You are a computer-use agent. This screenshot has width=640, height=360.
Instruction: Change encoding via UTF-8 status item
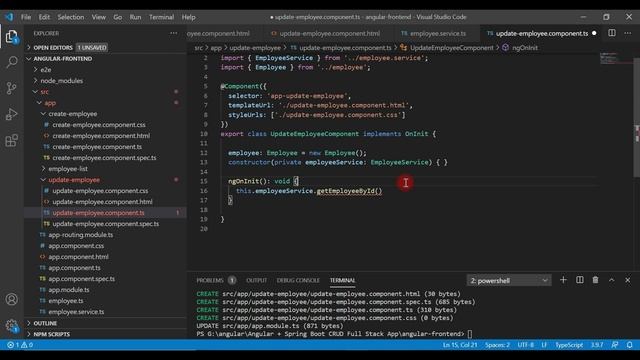(x=526, y=345)
